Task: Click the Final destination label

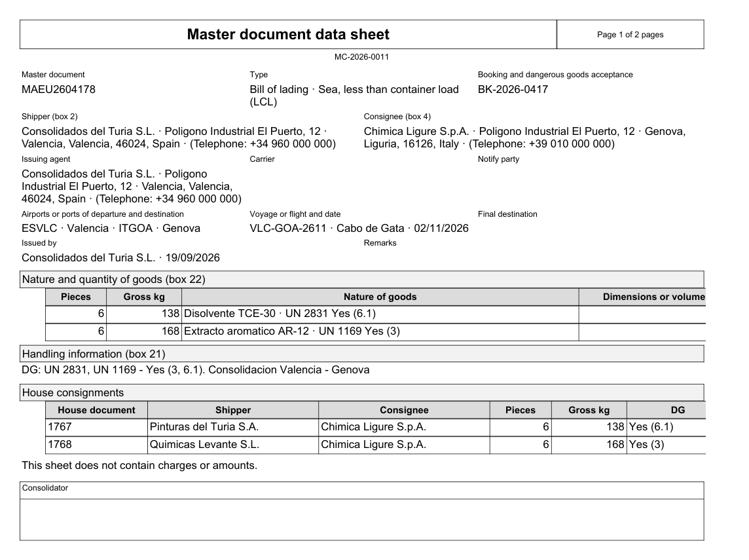Action: (507, 214)
